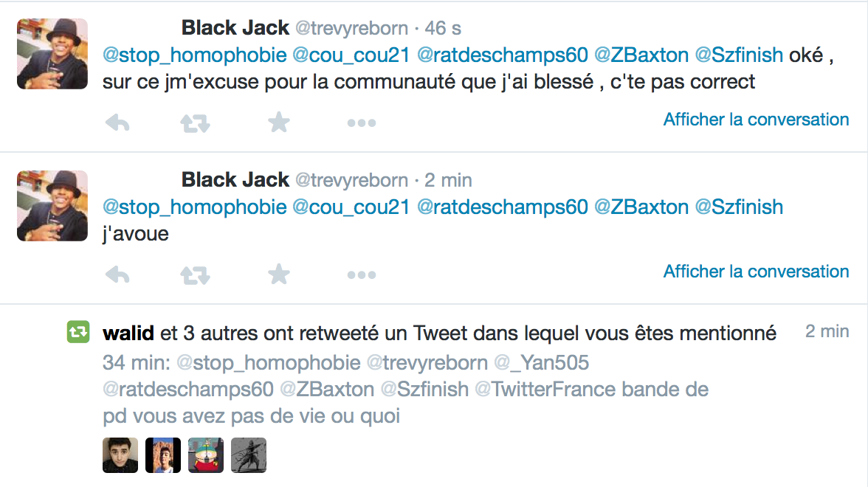Screen dimensions: 868x487
Task: Star the "j'avoue" tweet
Action: [x=278, y=273]
